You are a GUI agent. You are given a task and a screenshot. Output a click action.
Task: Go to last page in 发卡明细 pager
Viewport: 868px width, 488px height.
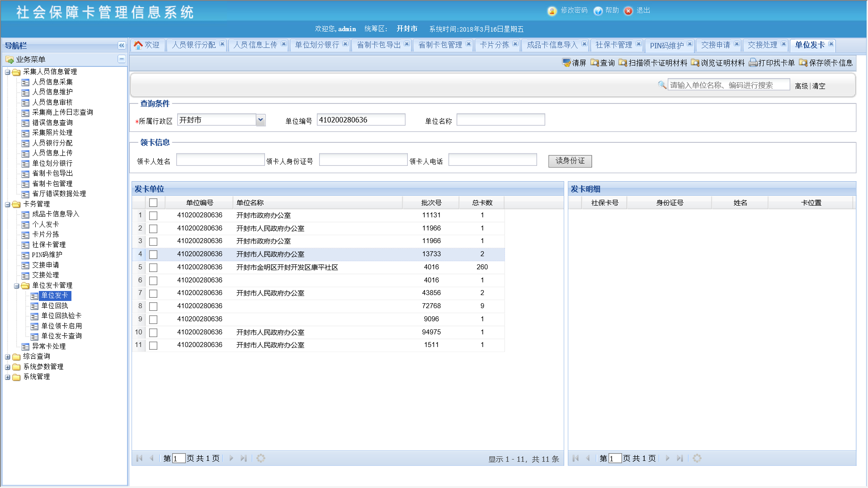point(680,458)
